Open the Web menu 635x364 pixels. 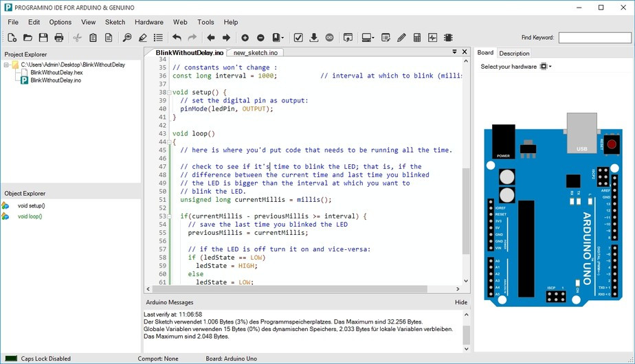[180, 22]
